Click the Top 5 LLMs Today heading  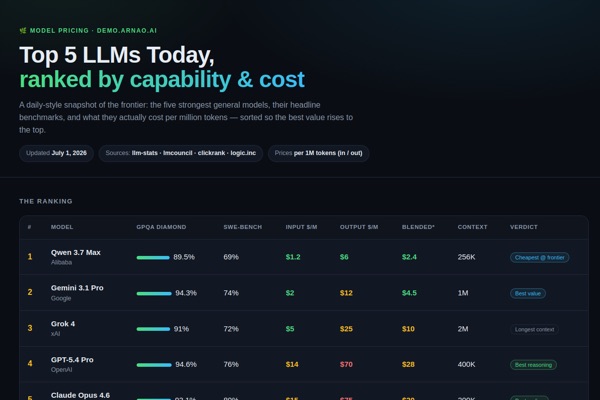[117, 55]
